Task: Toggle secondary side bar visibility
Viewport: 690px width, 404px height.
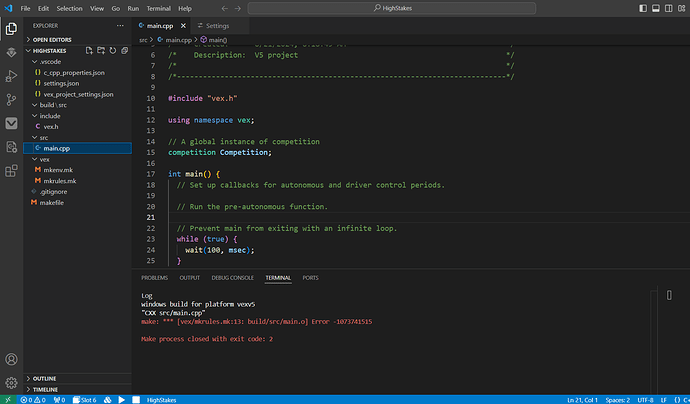Action: (668, 8)
